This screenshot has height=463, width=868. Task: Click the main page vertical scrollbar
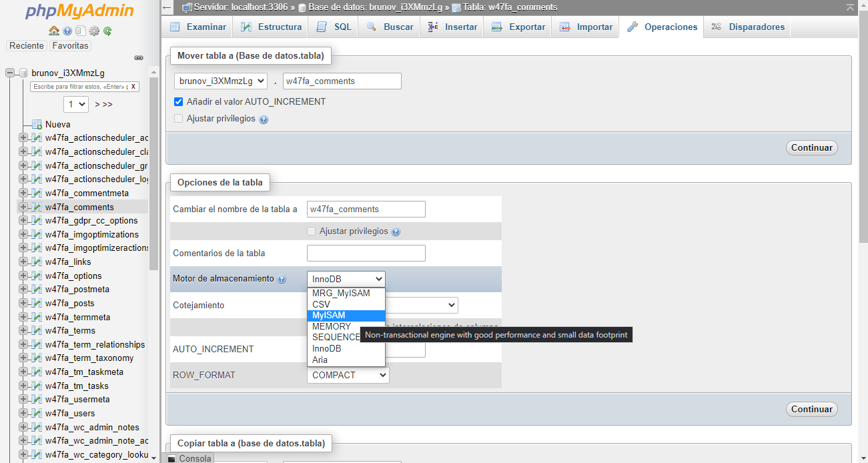coord(863,127)
